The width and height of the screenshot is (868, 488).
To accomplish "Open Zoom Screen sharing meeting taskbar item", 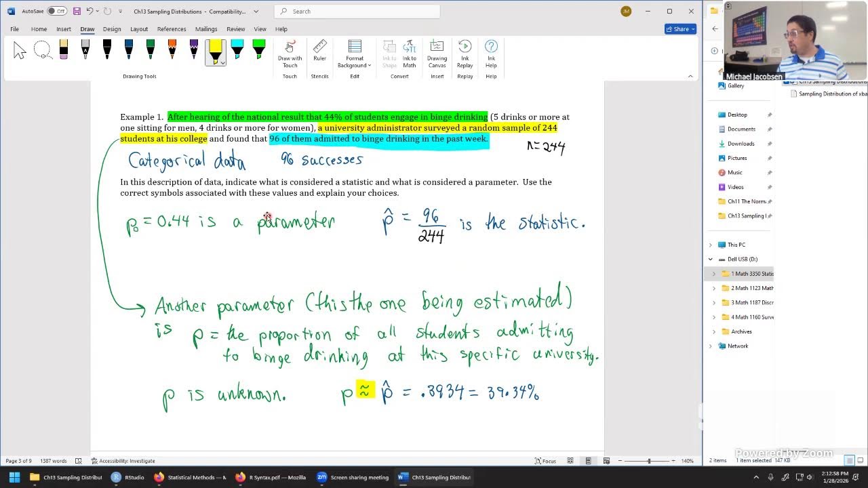I will tap(352, 477).
